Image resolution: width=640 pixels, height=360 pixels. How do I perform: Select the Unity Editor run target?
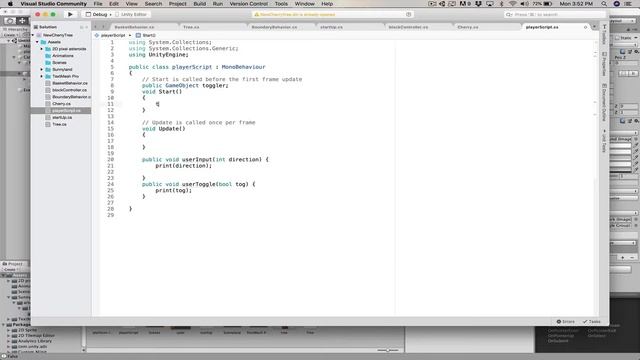(131, 14)
